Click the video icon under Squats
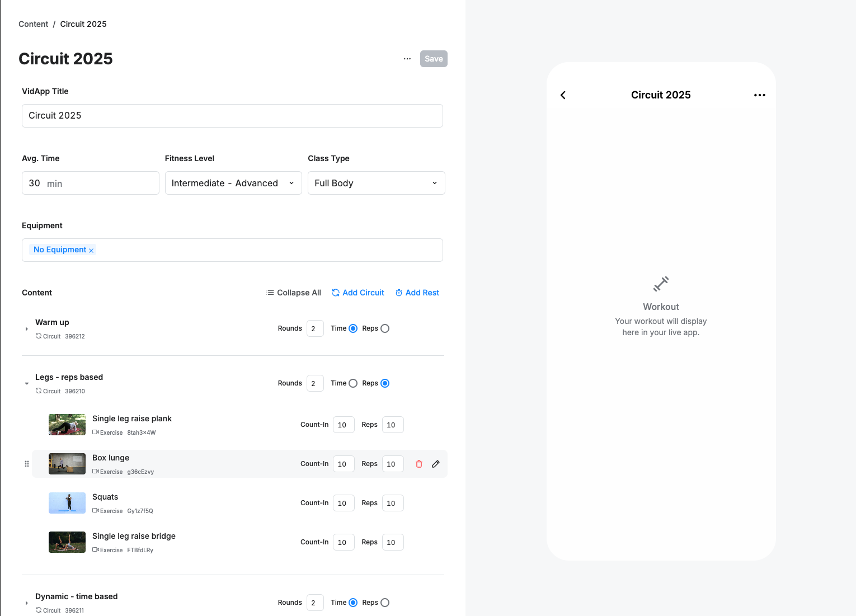This screenshot has height=616, width=856. pyautogui.click(x=96, y=511)
